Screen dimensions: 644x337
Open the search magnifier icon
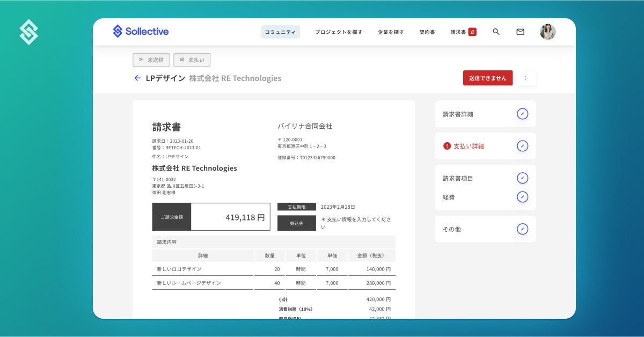[496, 32]
